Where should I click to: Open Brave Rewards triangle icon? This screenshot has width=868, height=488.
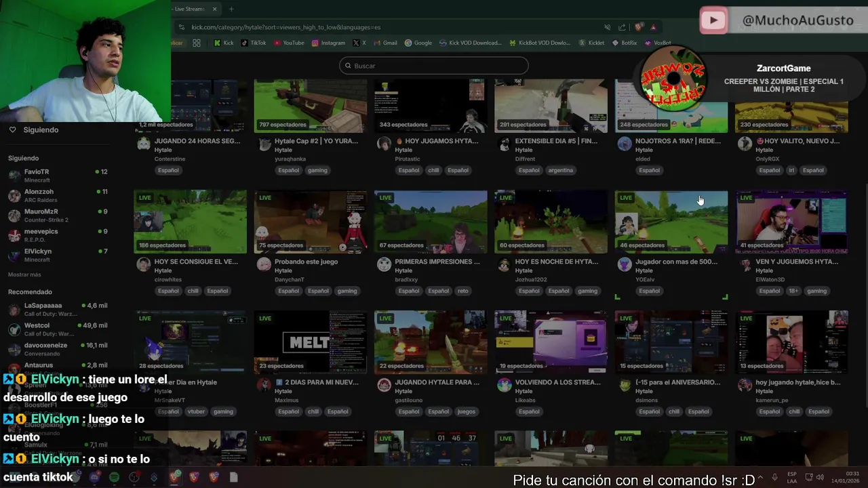(653, 27)
